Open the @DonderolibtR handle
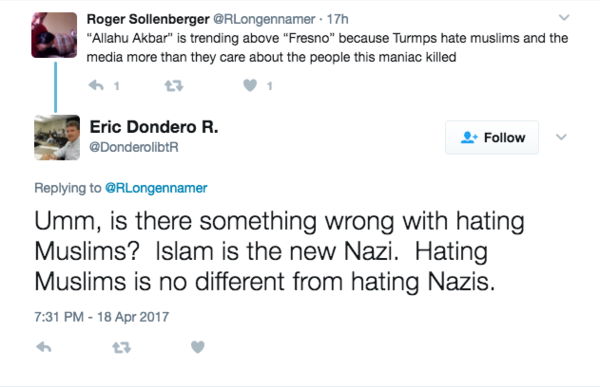 (134, 147)
